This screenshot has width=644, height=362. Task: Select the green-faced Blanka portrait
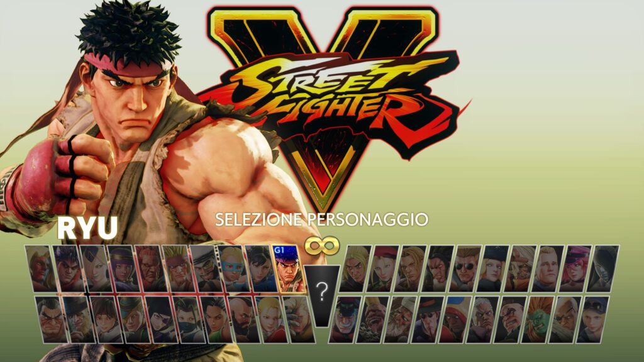pyautogui.click(x=539, y=320)
